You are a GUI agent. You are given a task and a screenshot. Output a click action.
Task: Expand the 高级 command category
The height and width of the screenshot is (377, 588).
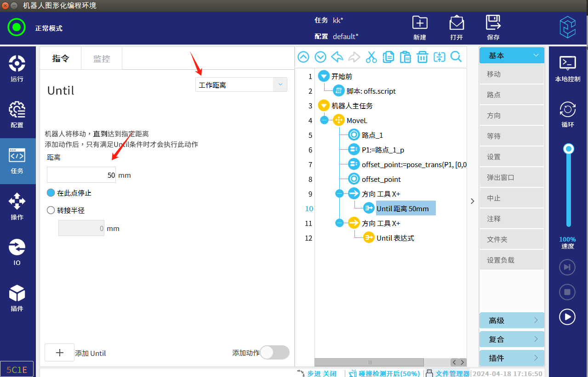pos(512,321)
